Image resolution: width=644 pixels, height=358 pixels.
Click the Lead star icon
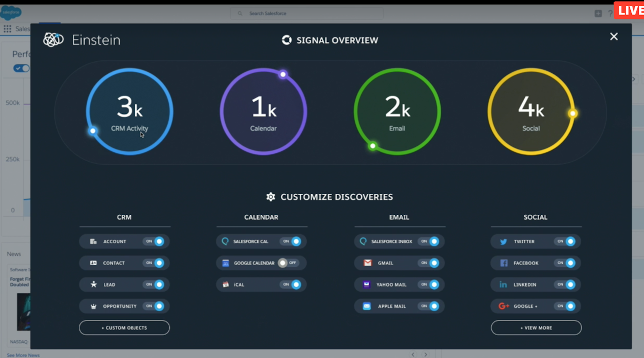(94, 284)
